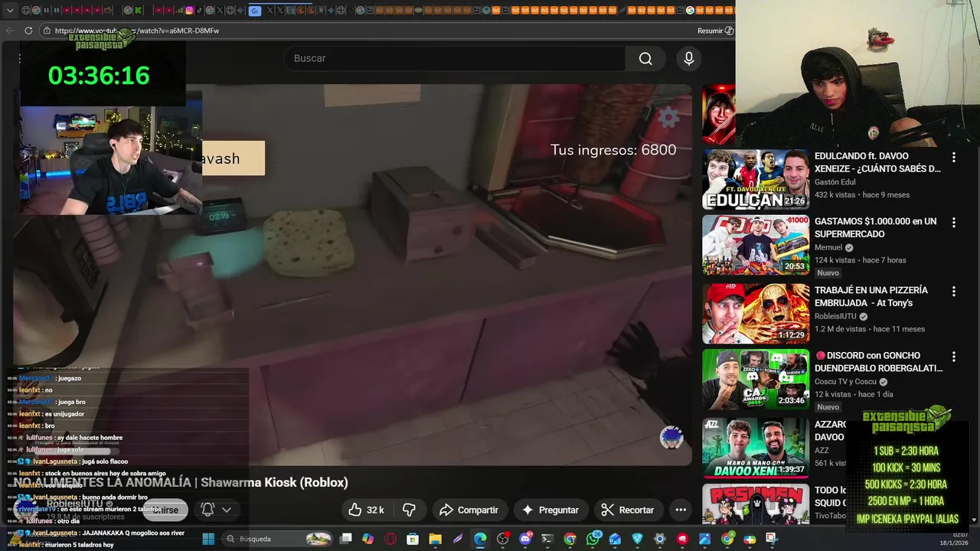Open options for TRABAJÉ EN UNA PIZZERÍA video

coord(953,292)
